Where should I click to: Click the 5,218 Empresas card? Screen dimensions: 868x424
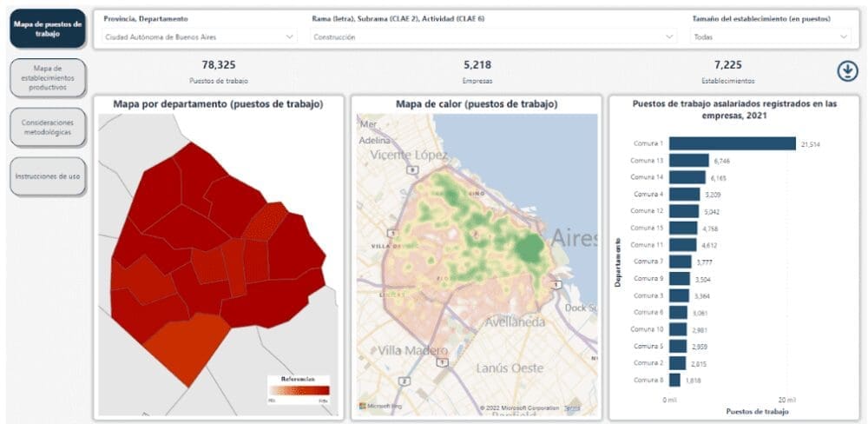[x=477, y=71]
